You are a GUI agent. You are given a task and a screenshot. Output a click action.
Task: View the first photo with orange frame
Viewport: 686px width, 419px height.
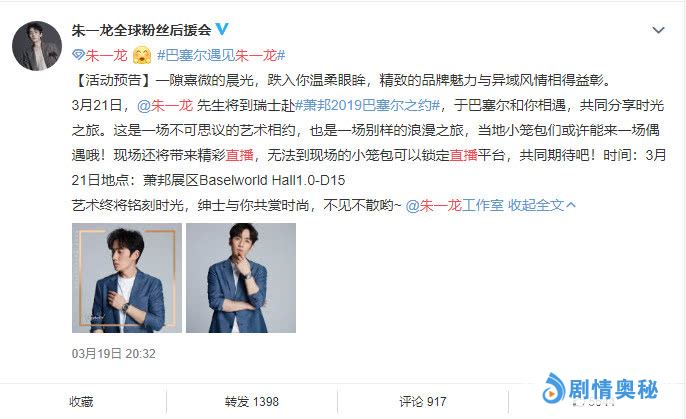click(127, 278)
